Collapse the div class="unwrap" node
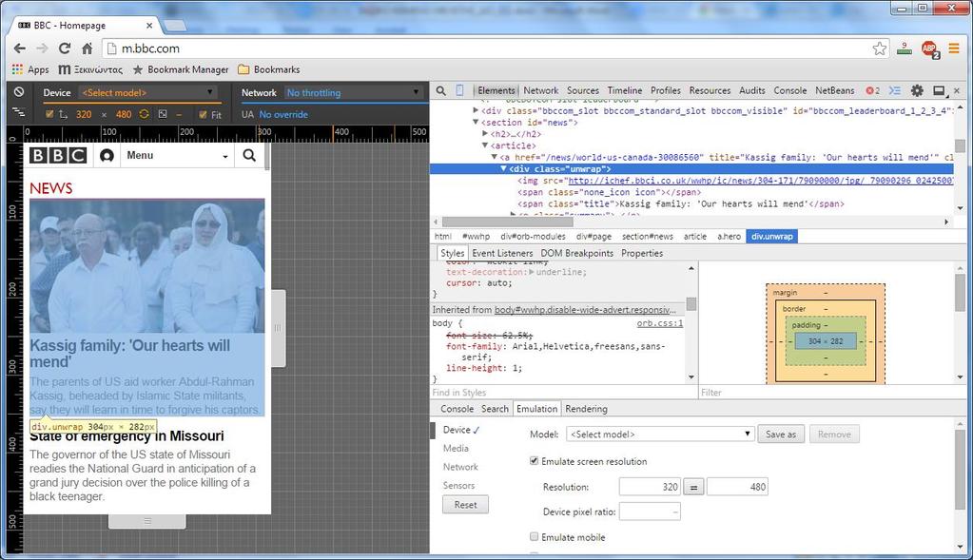Viewport: 973px width, 560px height. coord(503,168)
